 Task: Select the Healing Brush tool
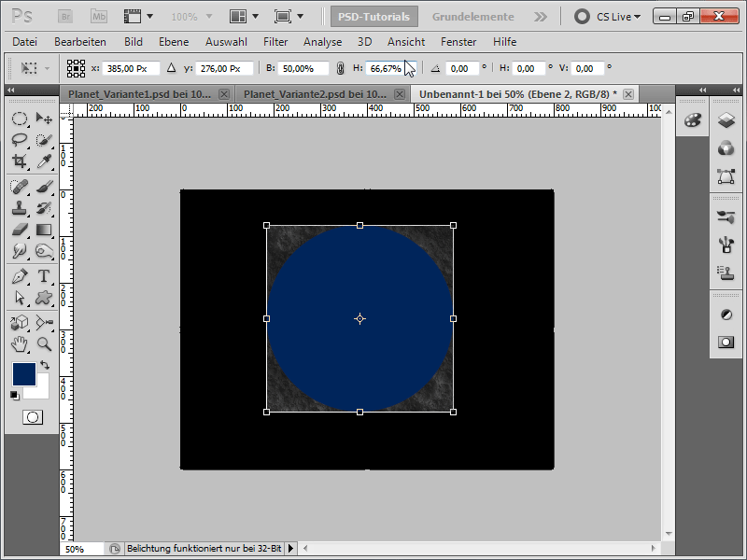tap(19, 187)
